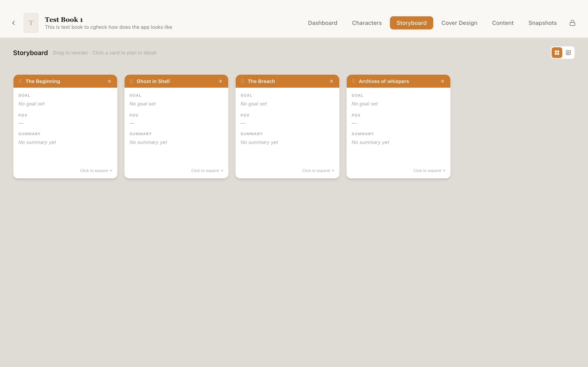Click the drag handle on The Beginning card
This screenshot has width=588, height=367.
pos(20,81)
